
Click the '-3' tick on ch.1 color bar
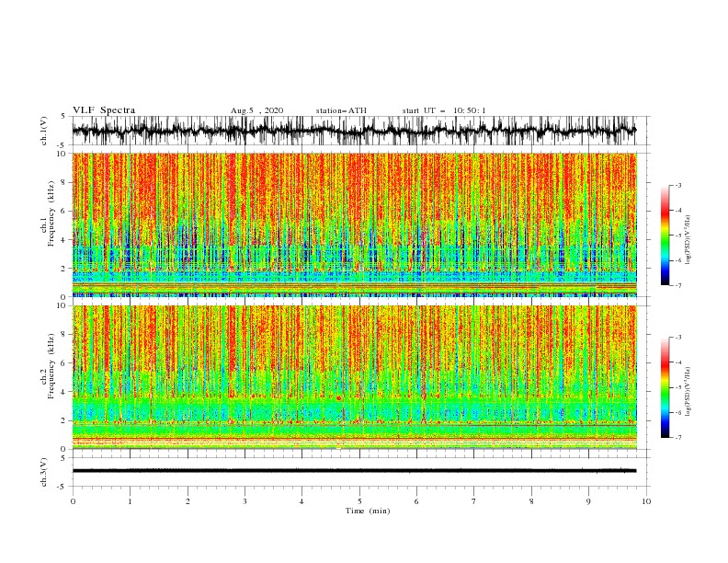677,185
